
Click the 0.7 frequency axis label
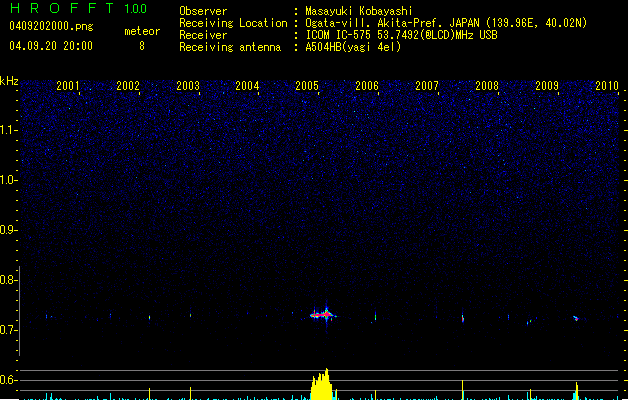coord(9,330)
